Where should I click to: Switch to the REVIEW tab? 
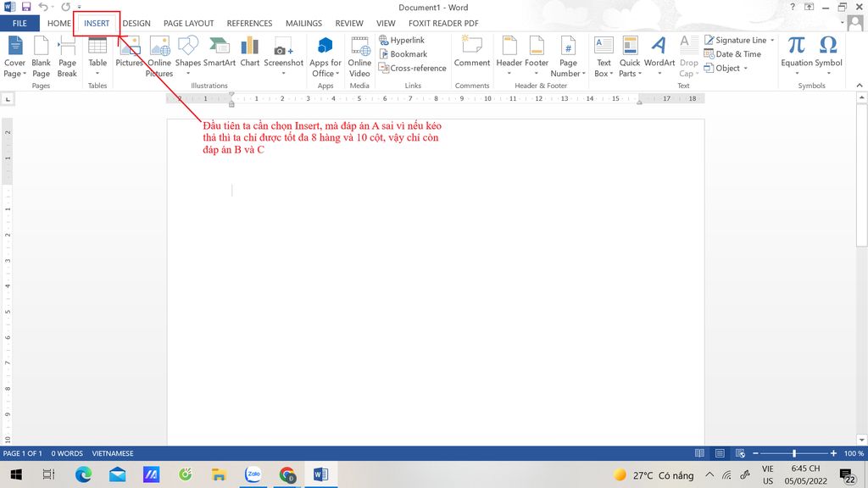348,23
